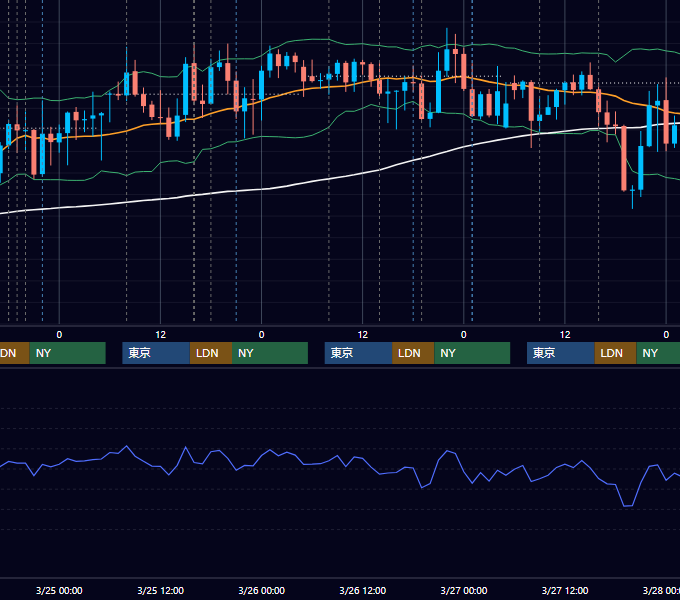Click the 3/26 00:00 time axis label

[262, 590]
